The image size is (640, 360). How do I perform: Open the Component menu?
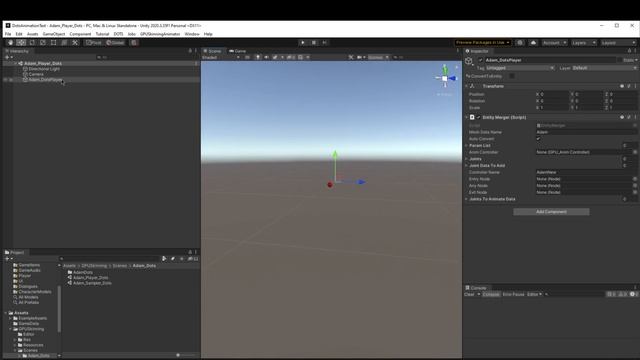coord(80,34)
